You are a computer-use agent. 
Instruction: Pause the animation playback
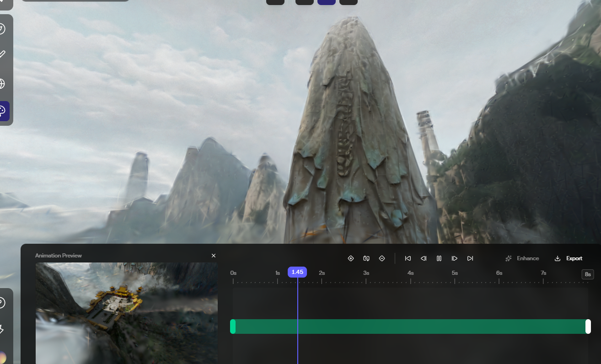point(439,258)
